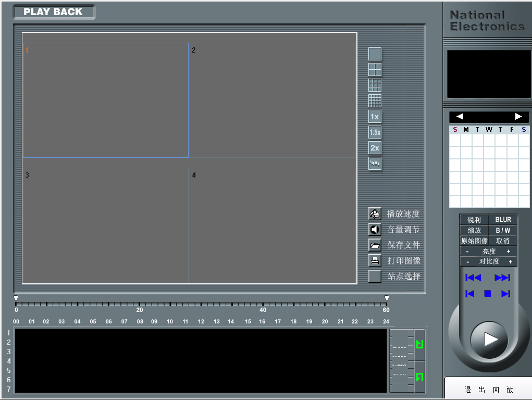
Task: Decrease contrast (对比度) with minus
Action: click(467, 261)
